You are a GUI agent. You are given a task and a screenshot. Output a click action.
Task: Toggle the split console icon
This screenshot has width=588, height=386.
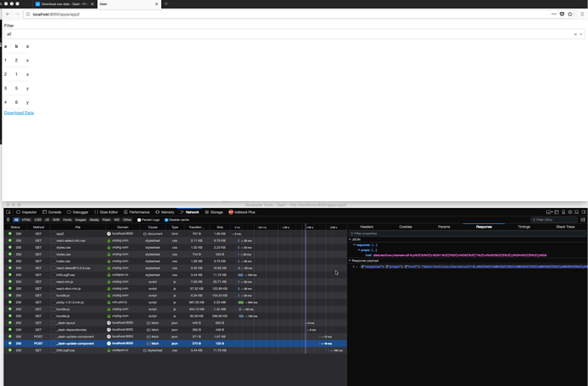556,212
